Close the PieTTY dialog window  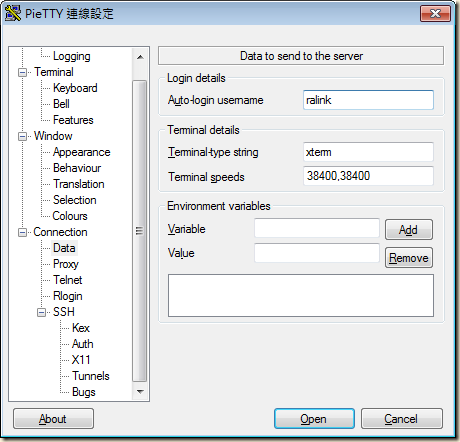[436, 13]
